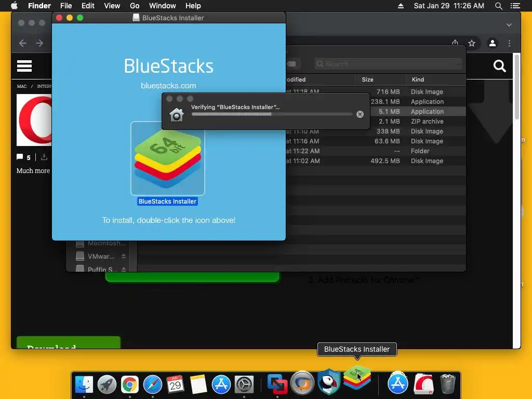Open the Apple menu

(x=14, y=6)
